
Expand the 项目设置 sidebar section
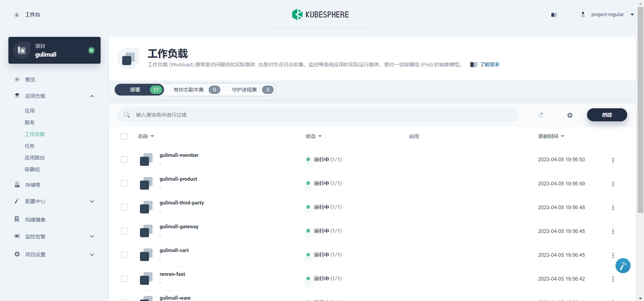(92, 255)
